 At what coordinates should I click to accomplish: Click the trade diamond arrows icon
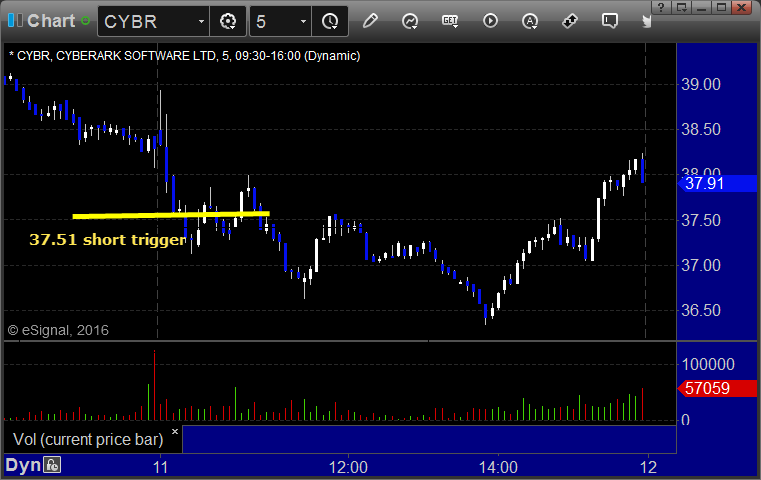coord(570,21)
